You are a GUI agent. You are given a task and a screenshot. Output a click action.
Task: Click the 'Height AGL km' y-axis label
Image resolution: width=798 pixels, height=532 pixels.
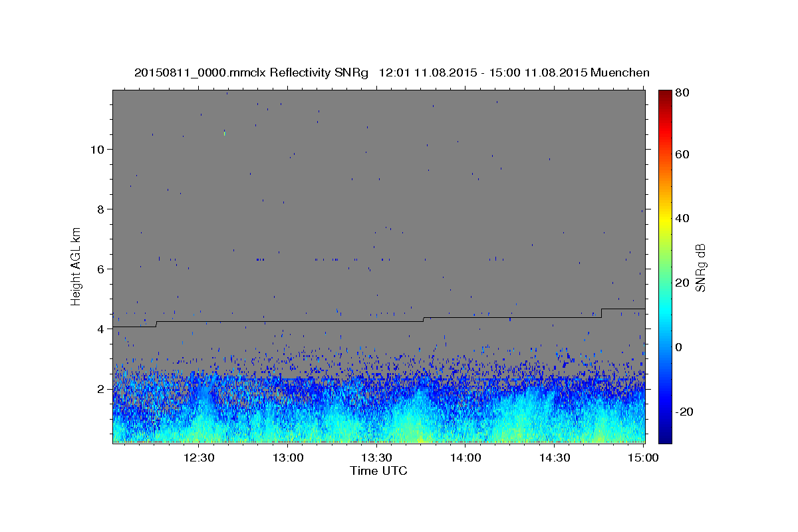76,266
